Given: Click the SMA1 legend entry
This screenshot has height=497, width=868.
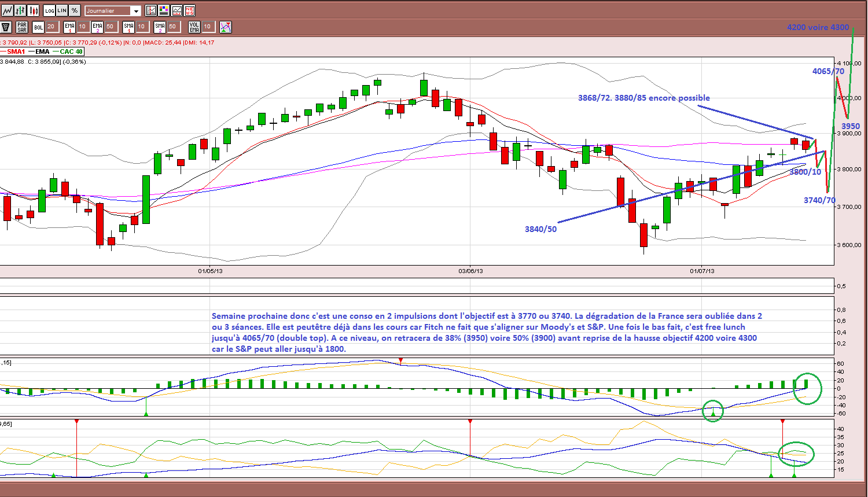Looking at the screenshot, I should pyautogui.click(x=13, y=51).
